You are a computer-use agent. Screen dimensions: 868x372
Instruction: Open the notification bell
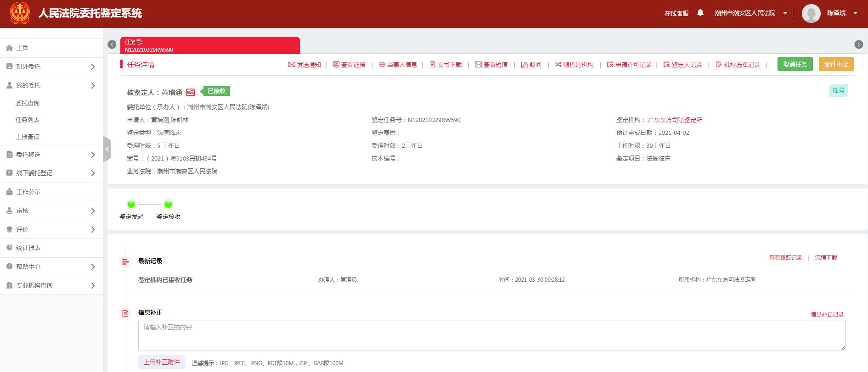click(x=700, y=13)
